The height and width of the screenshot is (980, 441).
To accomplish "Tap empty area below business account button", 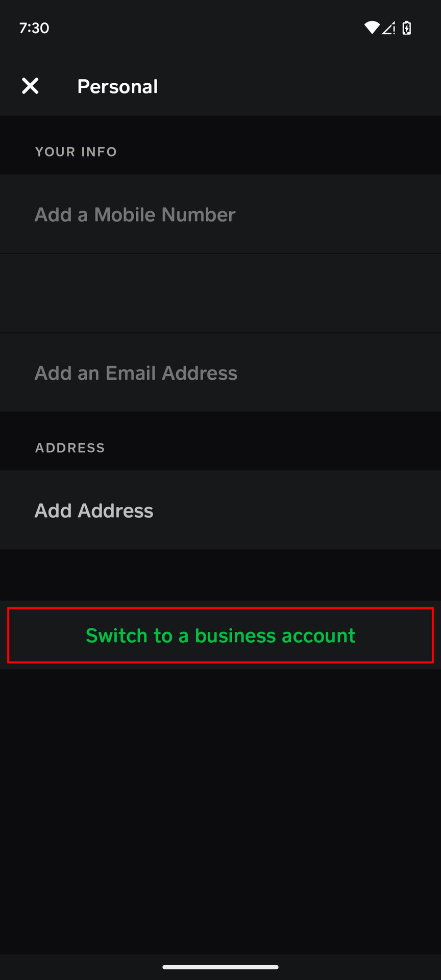I will tap(220, 806).
